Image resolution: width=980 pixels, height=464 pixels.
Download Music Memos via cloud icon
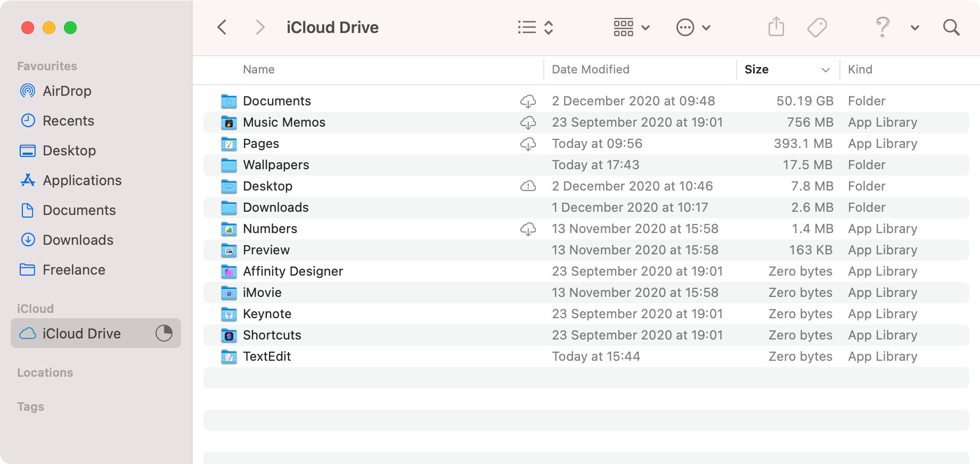tap(528, 122)
